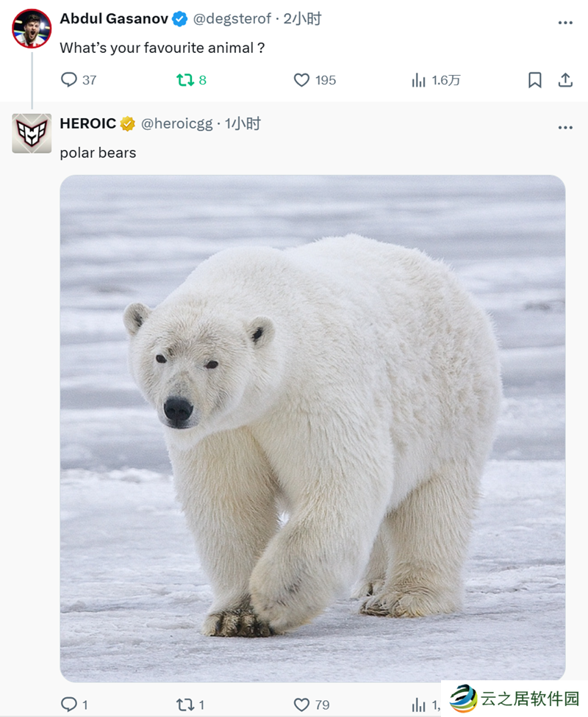The image size is (588, 717).
Task: Share Abdul Gasanov's tweet
Action: click(565, 80)
